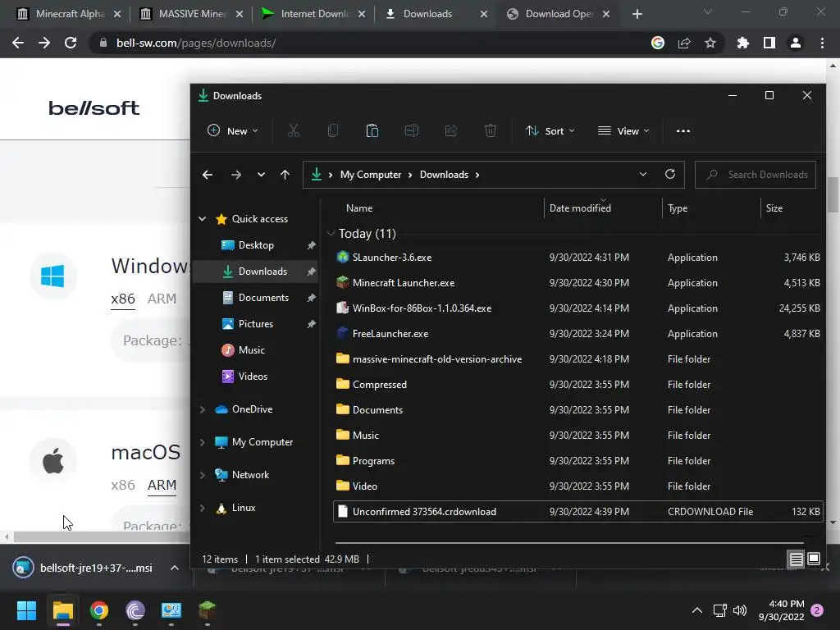The image size is (840, 630).
Task: Collapse the Today (11) group
Action: (x=331, y=234)
